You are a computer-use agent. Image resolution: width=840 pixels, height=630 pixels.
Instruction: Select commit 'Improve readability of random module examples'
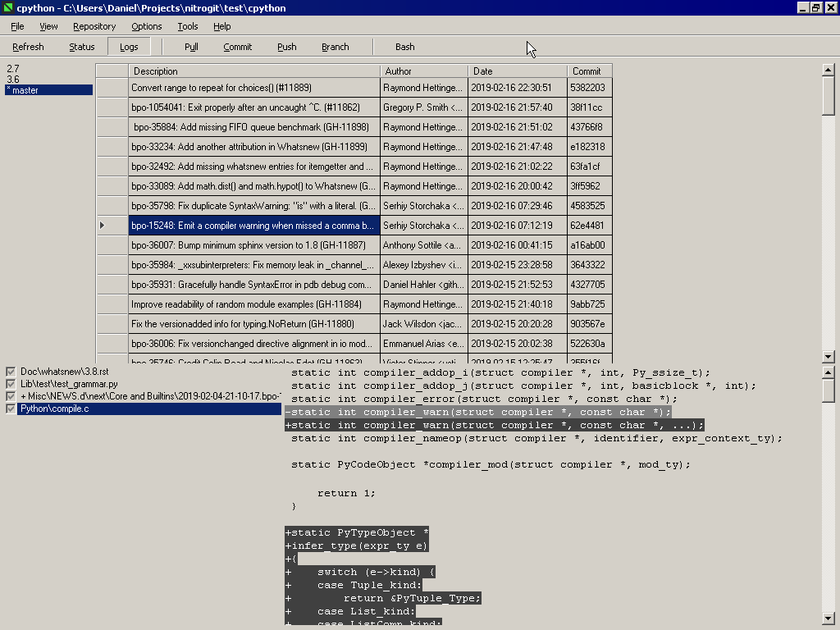click(x=254, y=304)
